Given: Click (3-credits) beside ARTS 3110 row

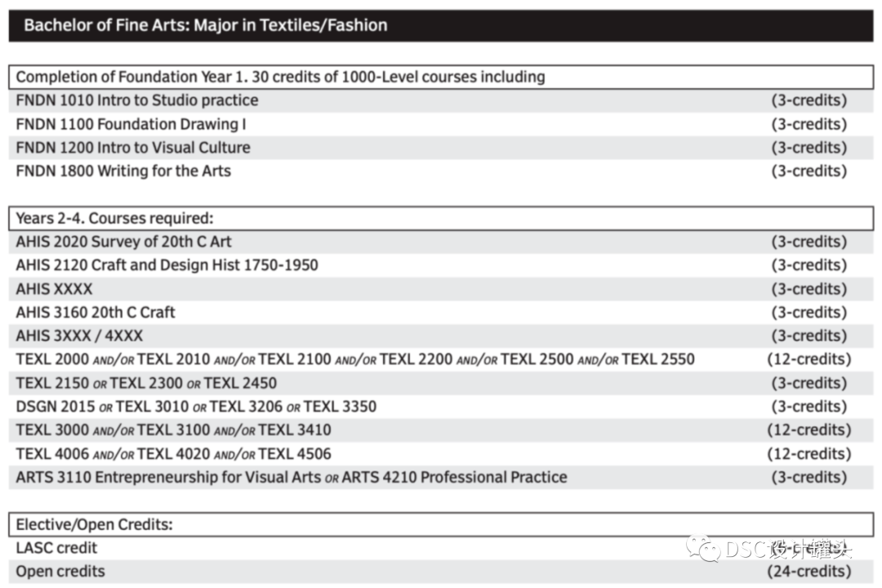Looking at the screenshot, I should point(808,477).
